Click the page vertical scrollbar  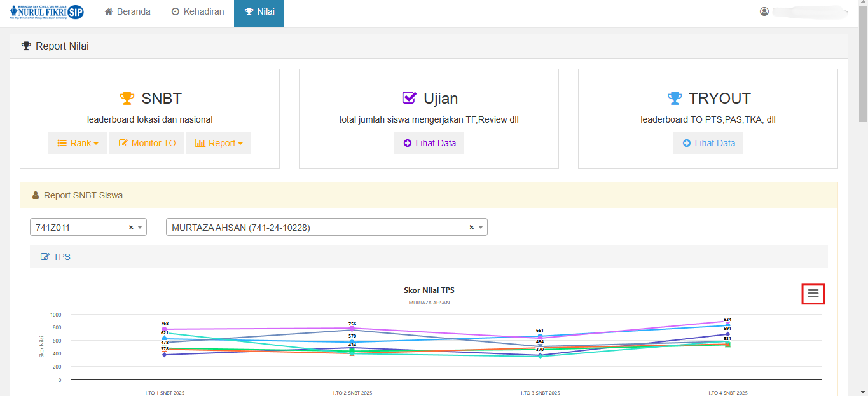[863, 64]
